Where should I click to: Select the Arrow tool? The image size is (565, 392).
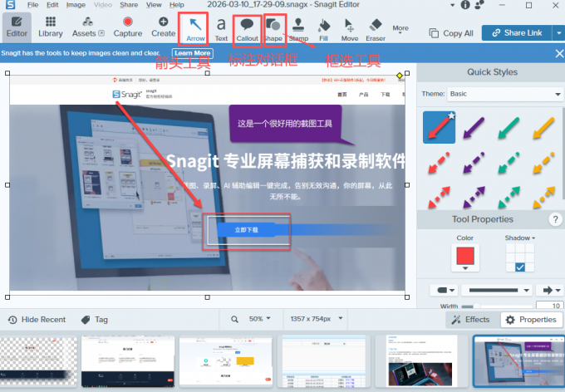click(x=195, y=29)
